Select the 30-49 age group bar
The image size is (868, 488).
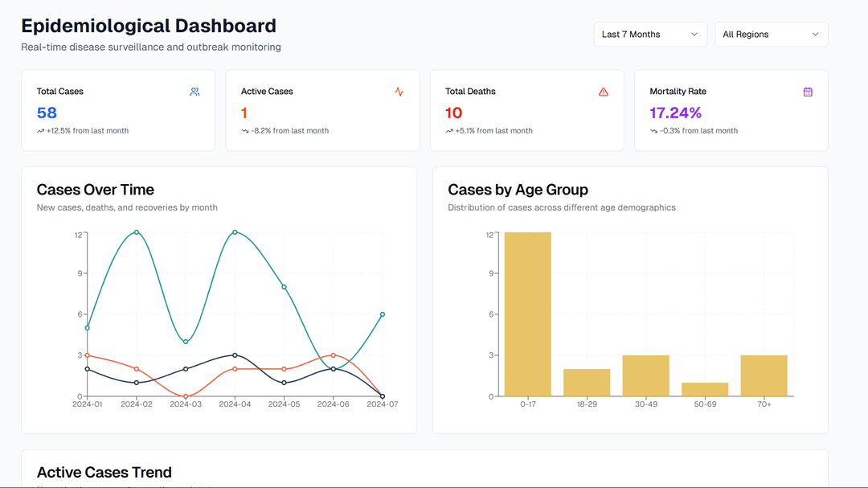645,375
